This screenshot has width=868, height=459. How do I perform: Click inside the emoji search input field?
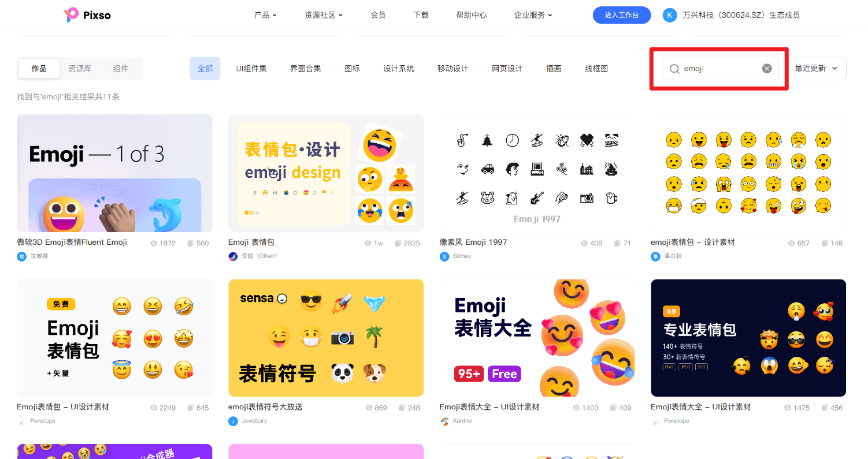pos(717,68)
